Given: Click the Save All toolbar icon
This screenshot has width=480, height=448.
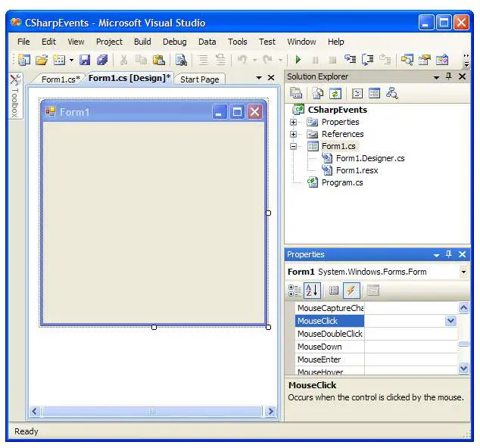Looking at the screenshot, I should point(101,60).
